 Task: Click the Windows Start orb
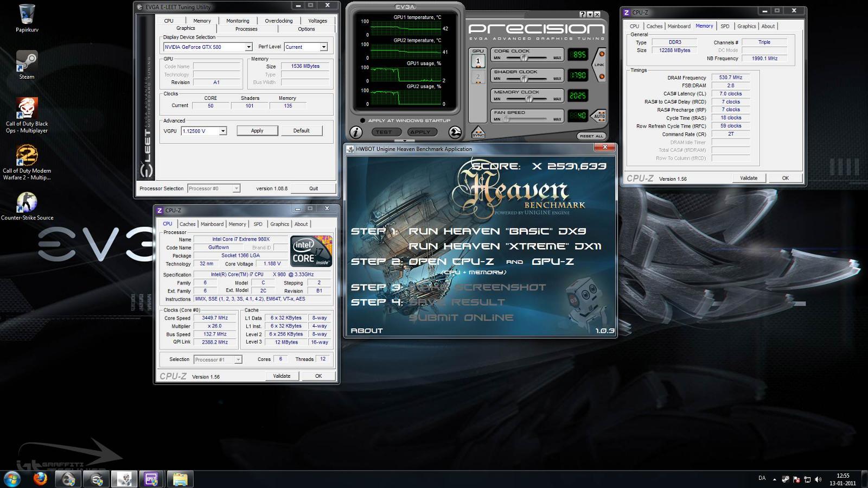tap(12, 479)
